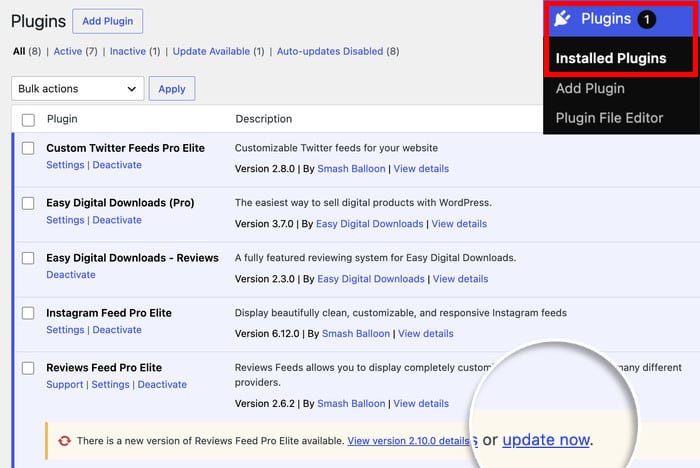Open Settings for Reviews Feed Pro Elite

pos(110,384)
